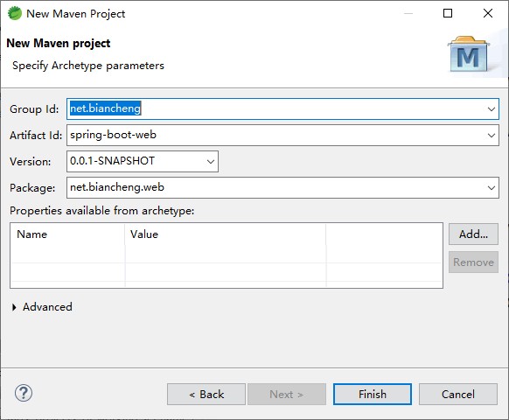The height and width of the screenshot is (420, 509).
Task: Click the help question mark icon
Action: pos(24,394)
